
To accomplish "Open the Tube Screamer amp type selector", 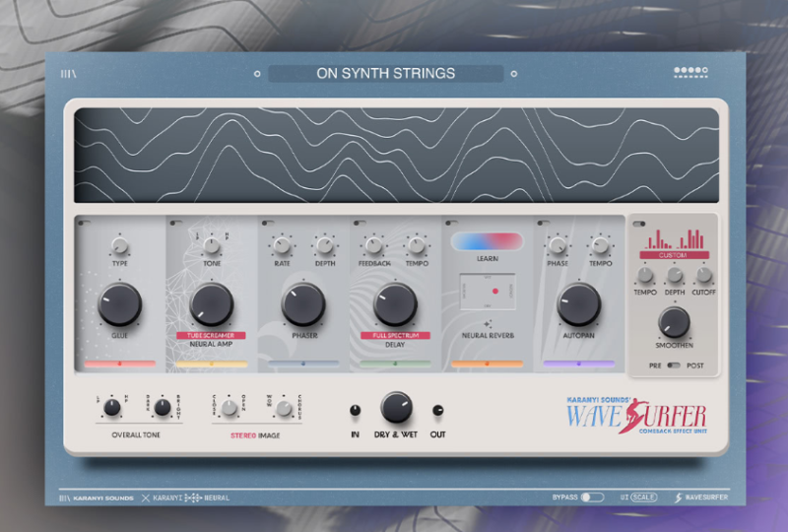I will pyautogui.click(x=211, y=336).
